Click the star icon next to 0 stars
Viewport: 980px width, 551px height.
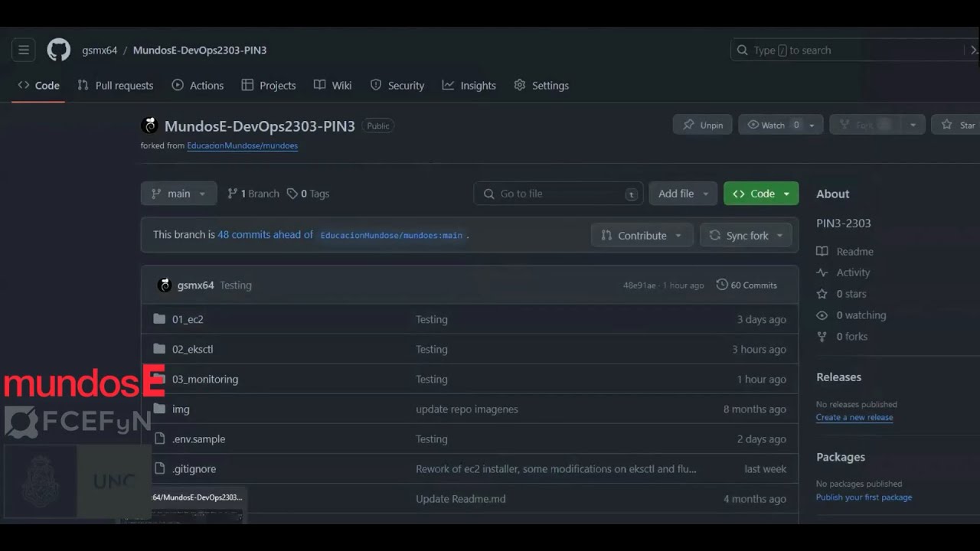point(822,294)
